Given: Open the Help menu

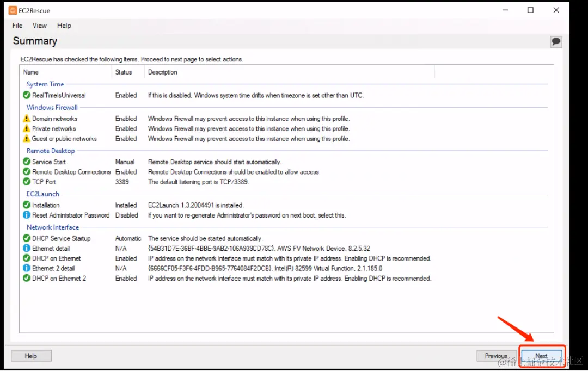Looking at the screenshot, I should pos(64,26).
